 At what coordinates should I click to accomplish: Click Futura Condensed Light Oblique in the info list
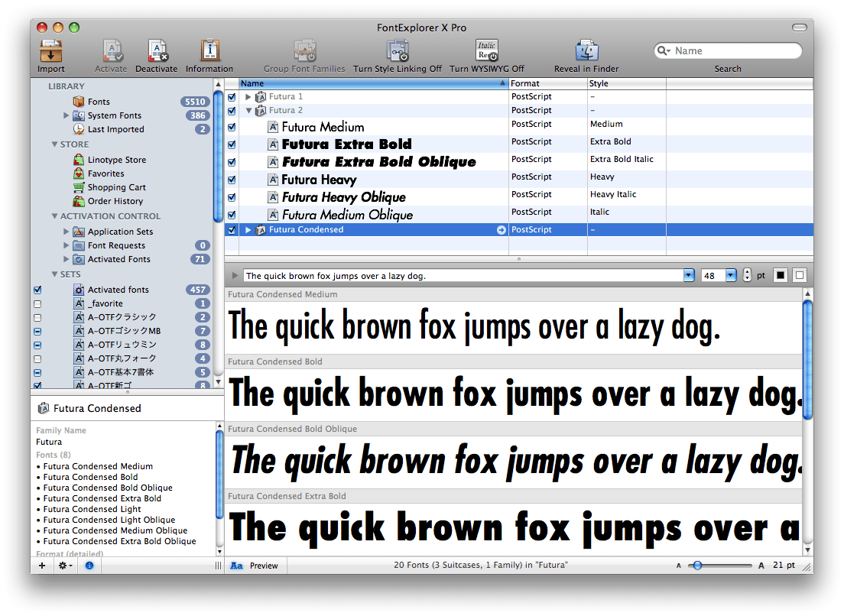[109, 520]
